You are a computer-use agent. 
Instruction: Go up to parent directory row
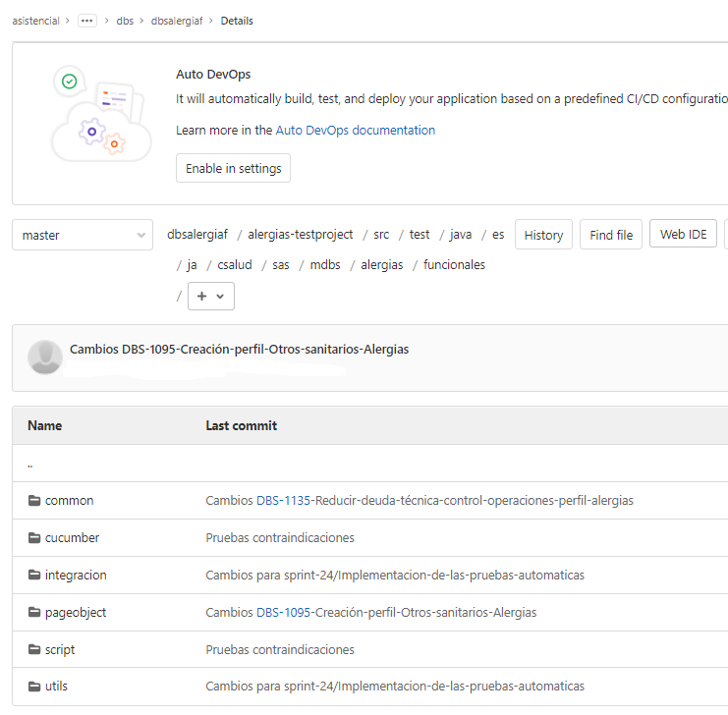[x=370, y=464]
